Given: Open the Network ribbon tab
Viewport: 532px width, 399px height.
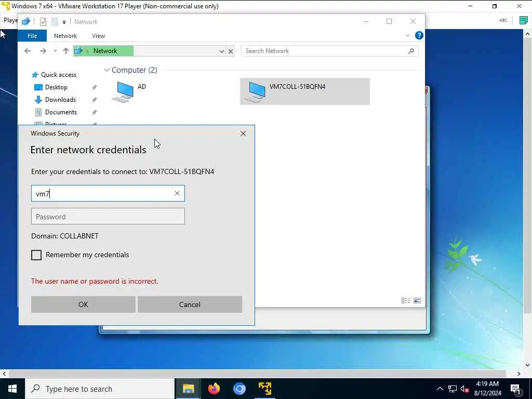Looking at the screenshot, I should point(65,36).
